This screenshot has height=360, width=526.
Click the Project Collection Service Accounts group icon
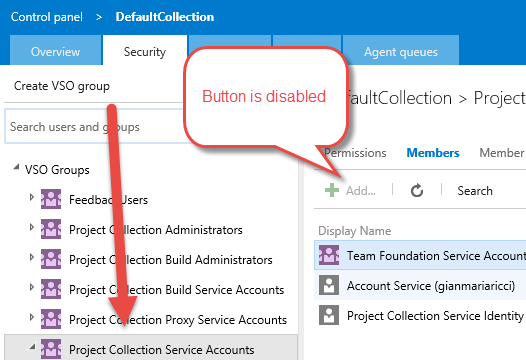(x=51, y=349)
